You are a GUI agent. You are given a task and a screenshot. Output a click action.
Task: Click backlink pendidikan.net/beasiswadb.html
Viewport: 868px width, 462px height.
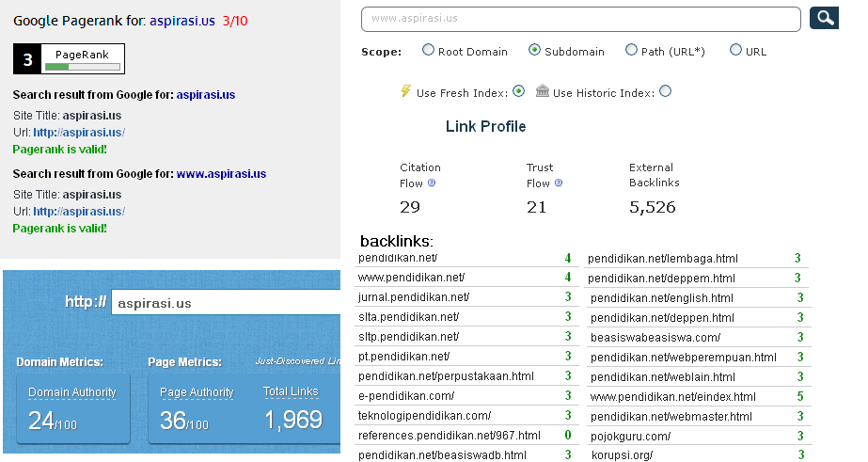pyautogui.click(x=442, y=455)
